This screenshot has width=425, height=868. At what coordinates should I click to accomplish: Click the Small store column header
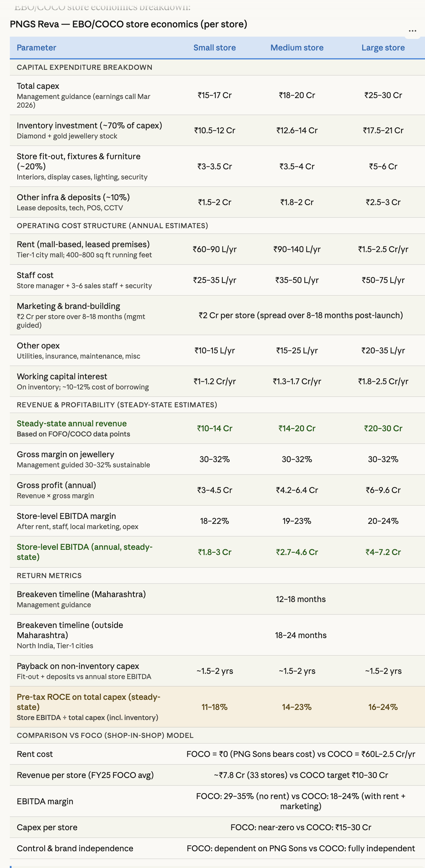coord(214,48)
